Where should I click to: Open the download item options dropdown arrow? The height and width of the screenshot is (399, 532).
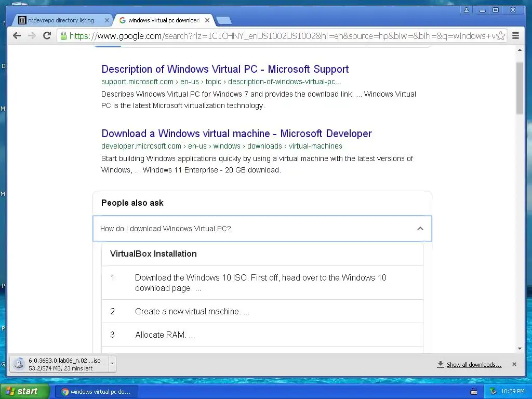coord(112,364)
